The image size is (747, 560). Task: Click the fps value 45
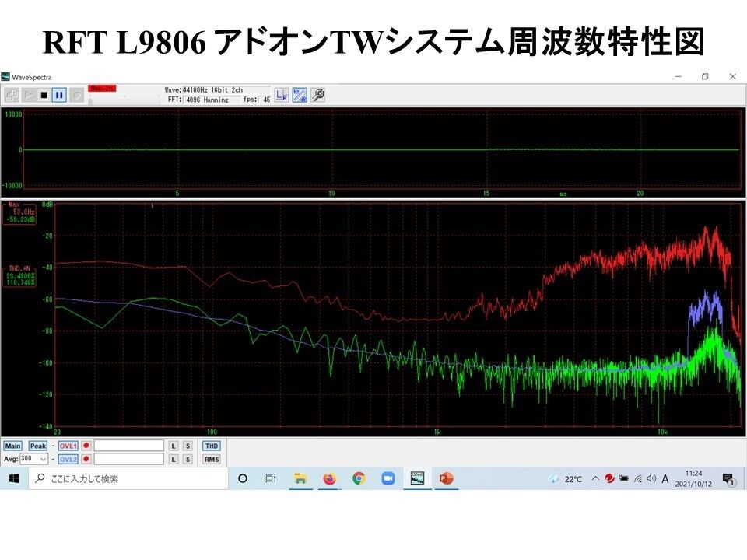pos(266,100)
